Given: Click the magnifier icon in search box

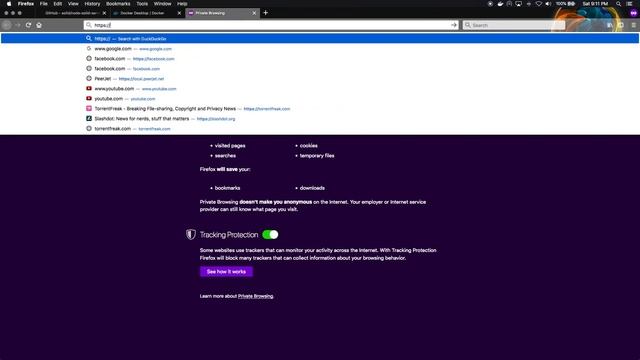Looking at the screenshot, I should (x=468, y=25).
